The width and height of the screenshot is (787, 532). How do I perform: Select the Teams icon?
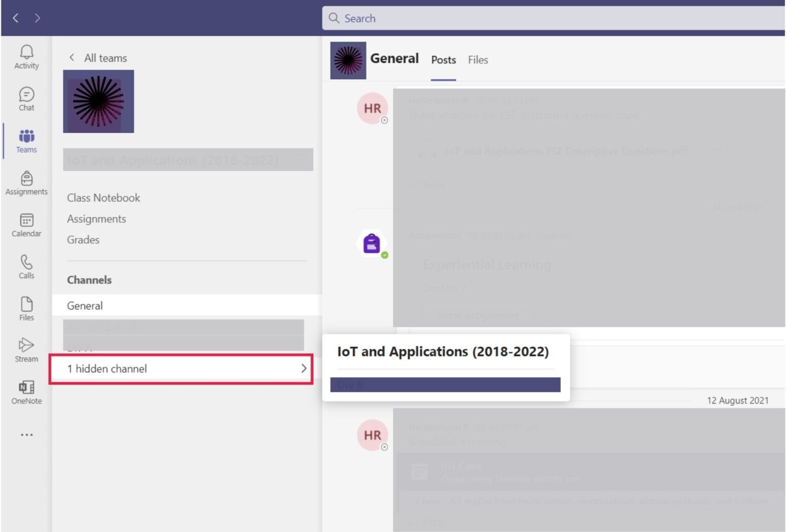26,140
